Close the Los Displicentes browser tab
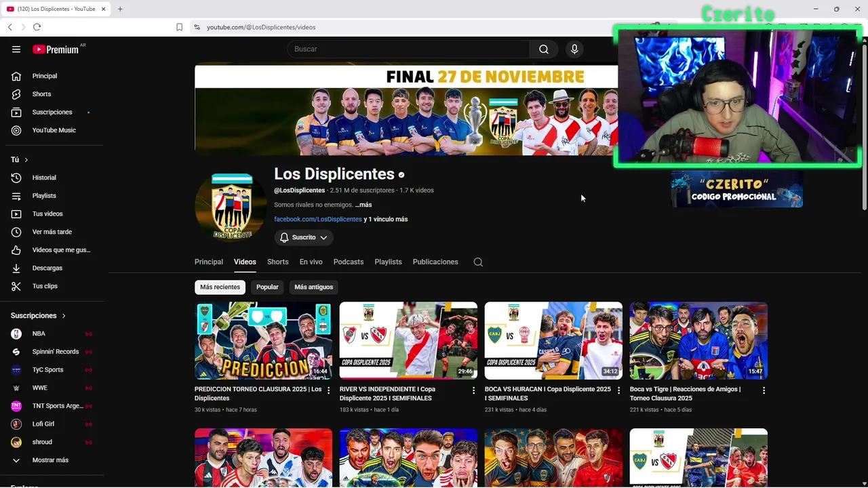 (x=103, y=9)
